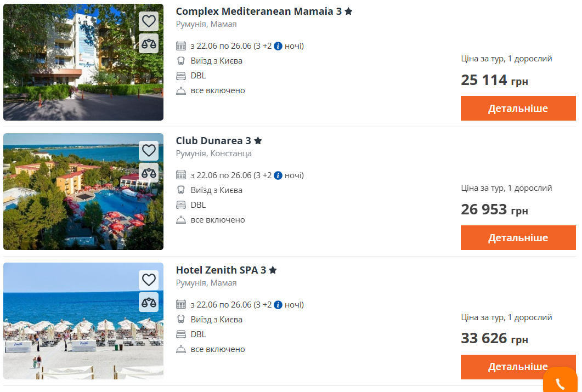Favorite the Club Dunarea hotel heart icon
Screen dimensions: 582x392
tap(149, 151)
